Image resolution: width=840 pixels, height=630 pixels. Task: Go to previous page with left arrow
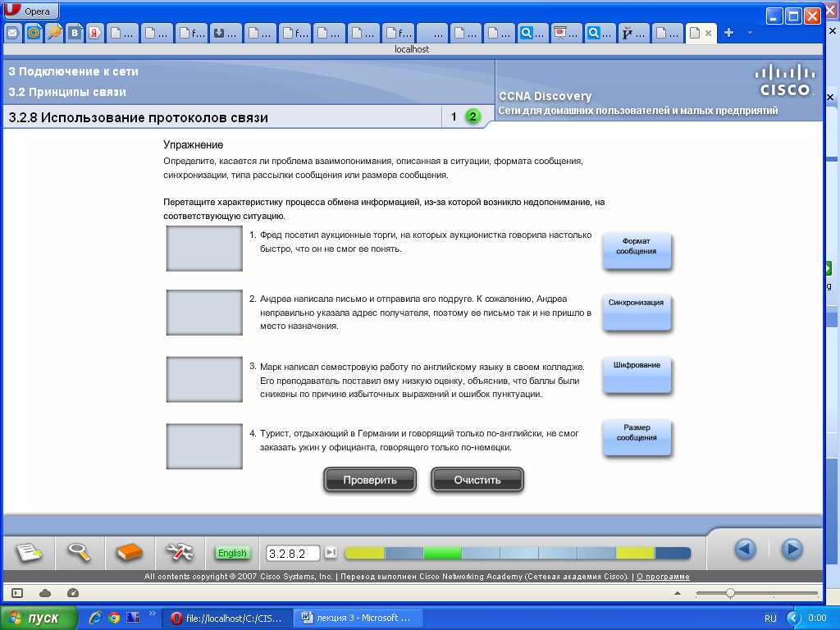pyautogui.click(x=745, y=550)
